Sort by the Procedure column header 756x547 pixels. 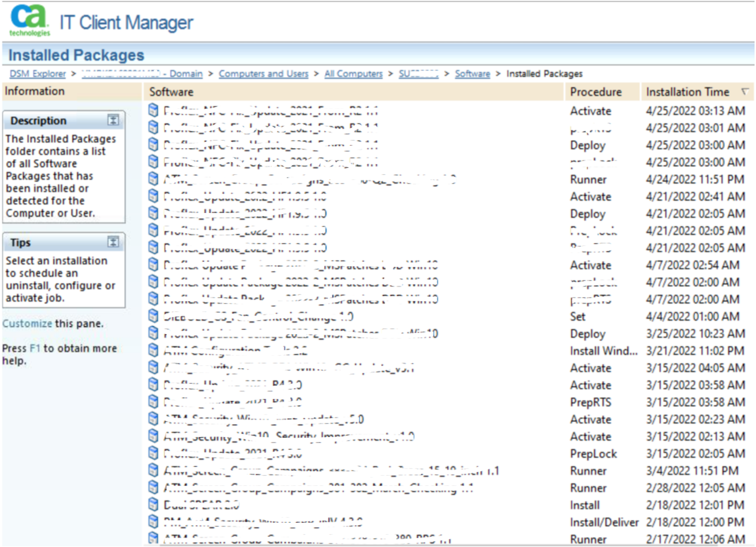595,92
